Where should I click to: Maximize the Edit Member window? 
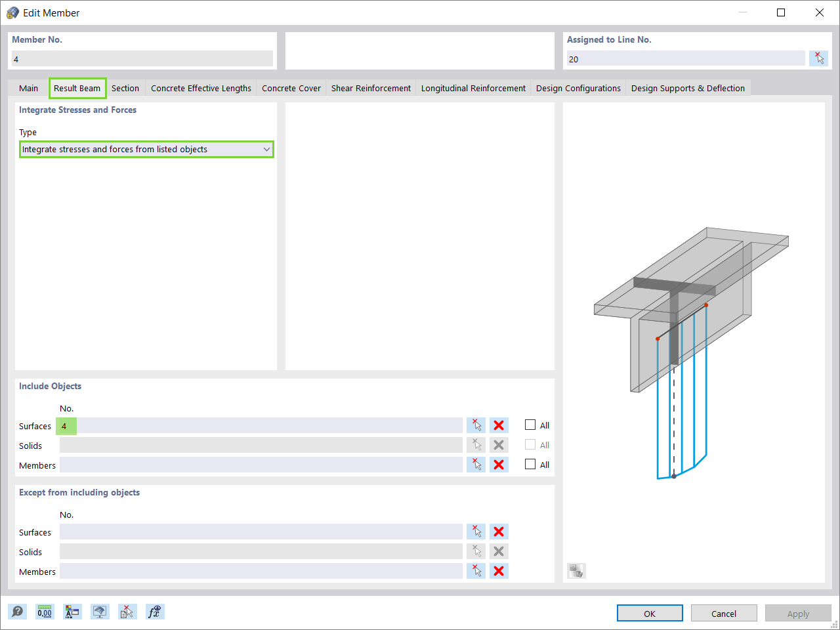(x=781, y=12)
